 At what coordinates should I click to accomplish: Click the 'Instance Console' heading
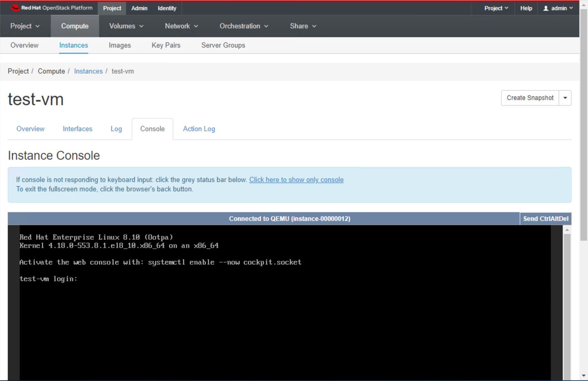click(54, 156)
